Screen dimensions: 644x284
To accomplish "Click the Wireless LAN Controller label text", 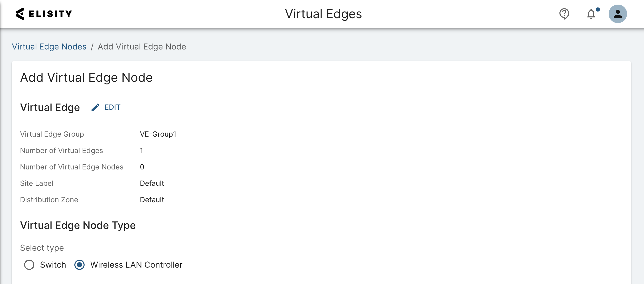I will (x=136, y=265).
